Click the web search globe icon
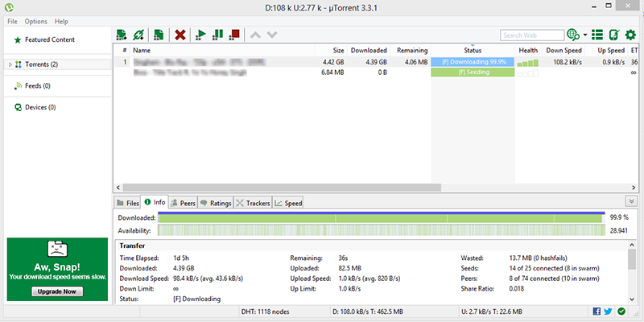Screen dimensions: 644x322 pyautogui.click(x=573, y=35)
